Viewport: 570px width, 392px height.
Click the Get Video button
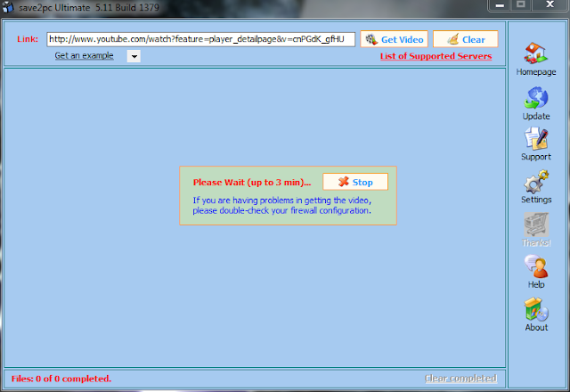click(394, 39)
